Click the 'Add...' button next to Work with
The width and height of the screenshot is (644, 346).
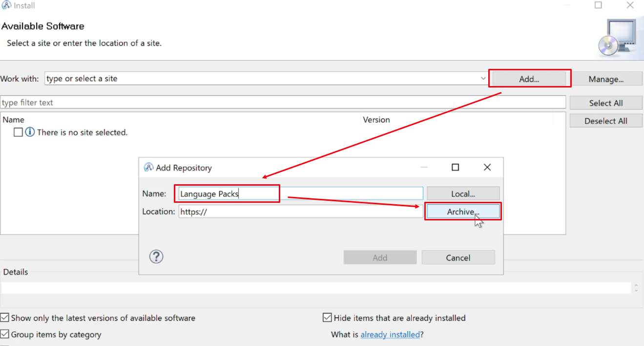[529, 79]
